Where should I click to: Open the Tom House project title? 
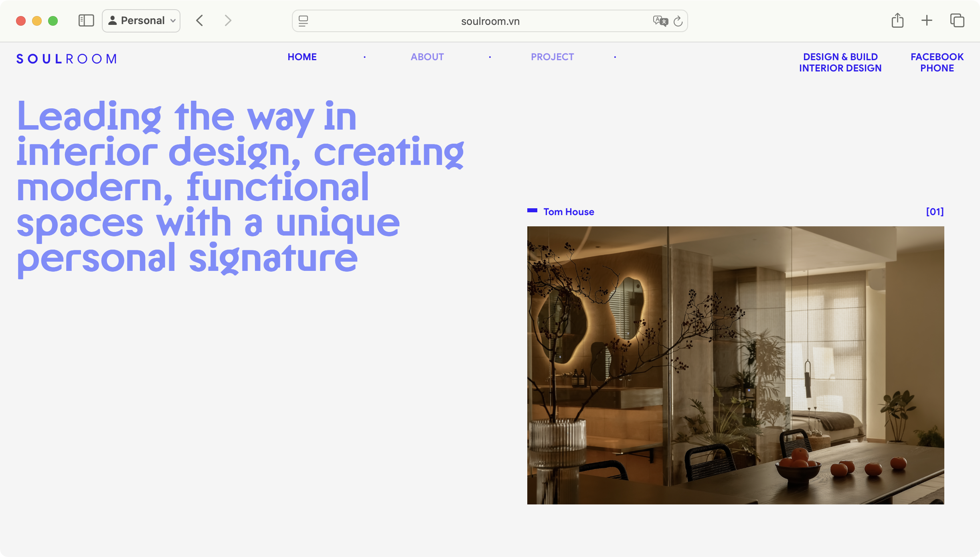pyautogui.click(x=569, y=212)
